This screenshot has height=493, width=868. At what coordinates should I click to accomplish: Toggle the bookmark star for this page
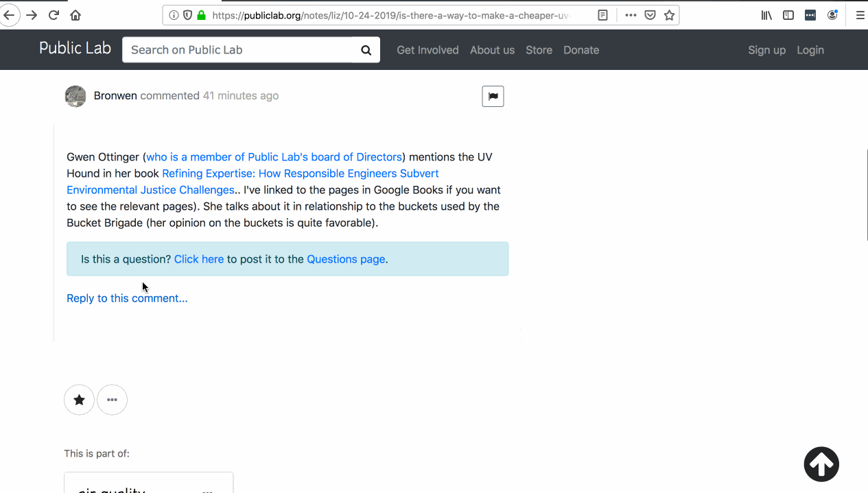(x=669, y=14)
